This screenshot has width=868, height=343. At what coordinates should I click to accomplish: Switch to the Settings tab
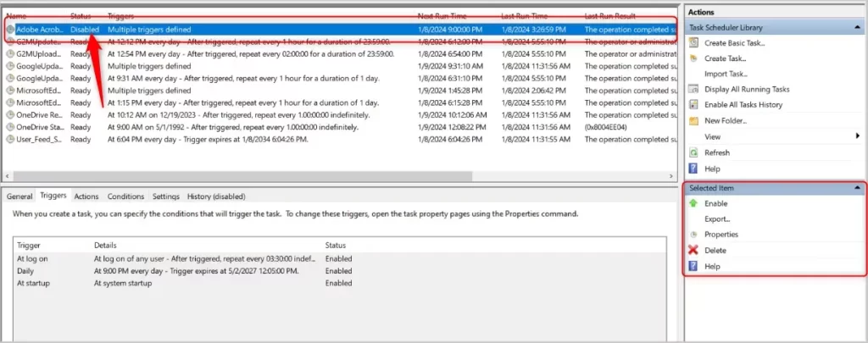[165, 196]
